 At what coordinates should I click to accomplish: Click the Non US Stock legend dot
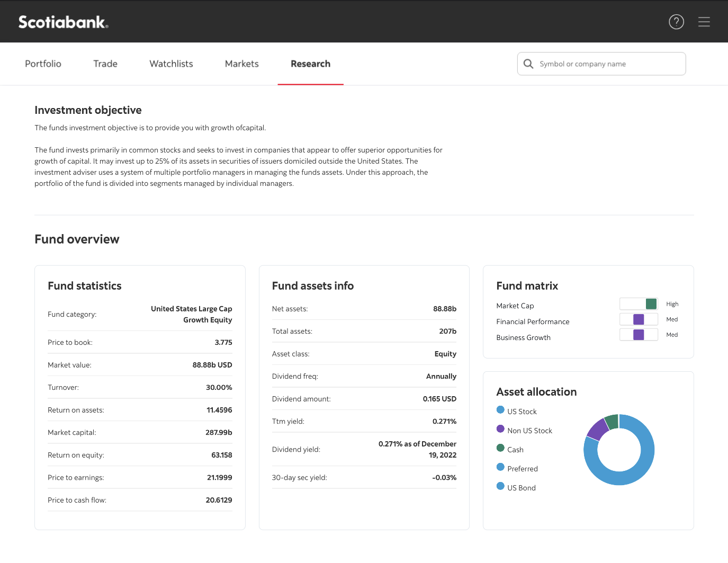coord(500,429)
